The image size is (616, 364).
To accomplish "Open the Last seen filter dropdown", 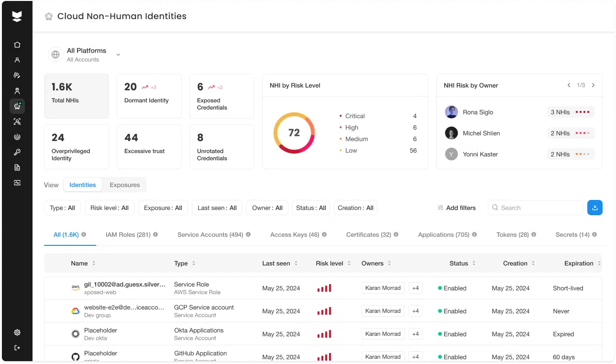I will 217,208.
